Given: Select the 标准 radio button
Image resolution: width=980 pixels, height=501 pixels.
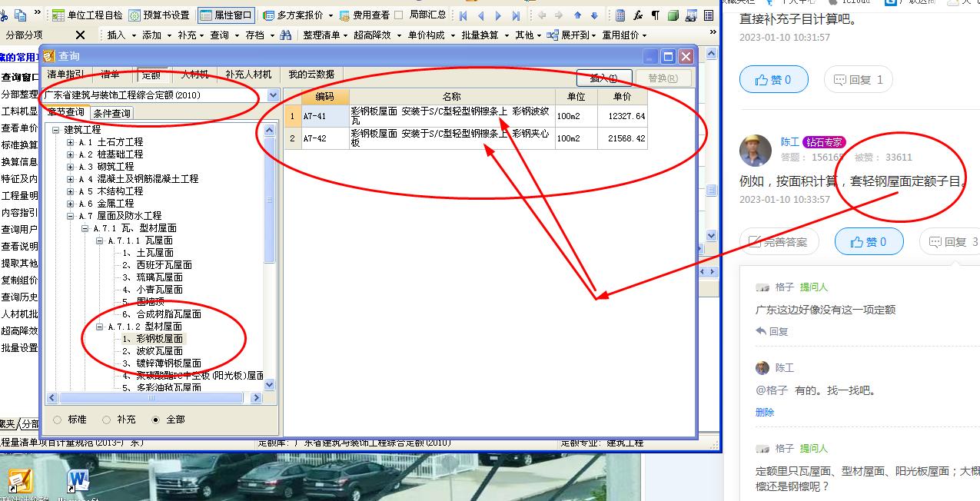Looking at the screenshot, I should pyautogui.click(x=58, y=420).
